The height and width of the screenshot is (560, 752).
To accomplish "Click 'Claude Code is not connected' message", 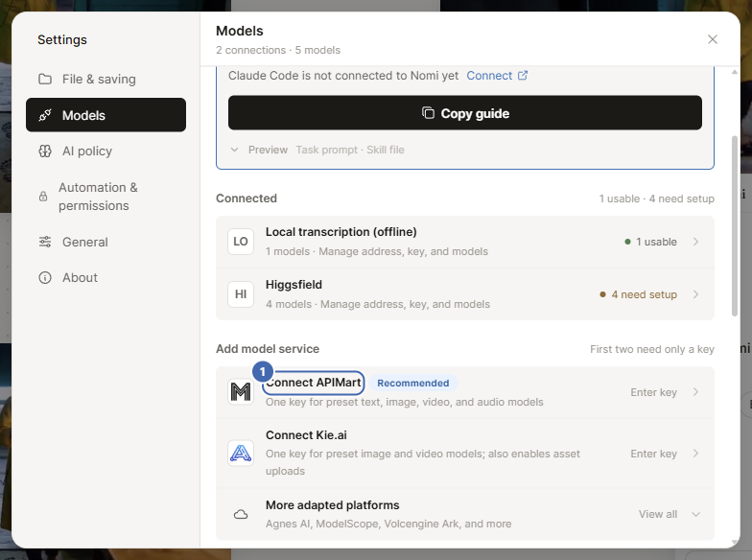I will coord(343,76).
